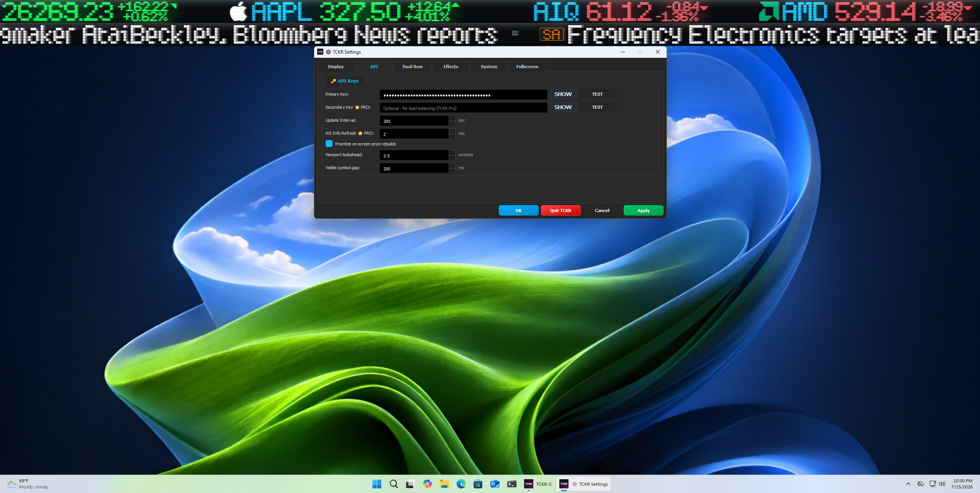Launch Copilot from the taskbar
This screenshot has height=493, width=980.
(427, 484)
